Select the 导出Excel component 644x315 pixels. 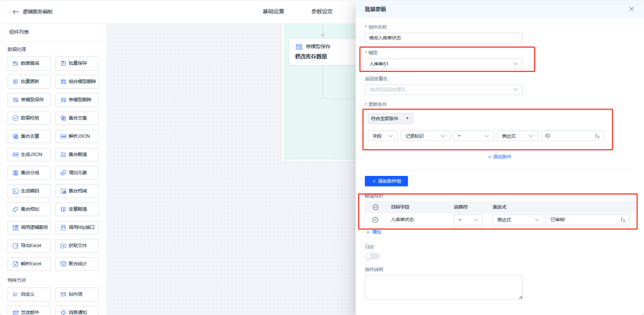click(29, 246)
